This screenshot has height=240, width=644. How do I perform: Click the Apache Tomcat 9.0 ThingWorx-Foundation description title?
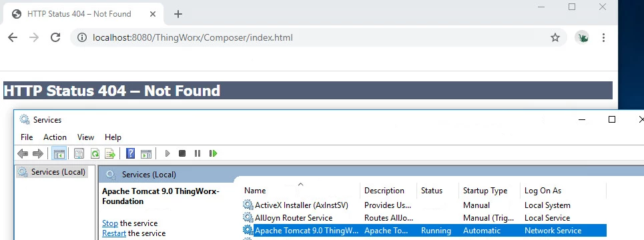point(161,196)
